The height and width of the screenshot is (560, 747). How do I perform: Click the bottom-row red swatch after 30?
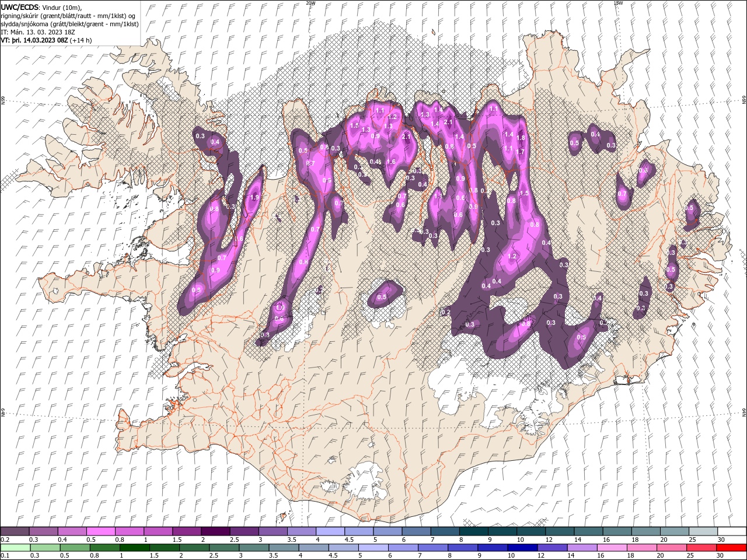pyautogui.click(x=732, y=547)
